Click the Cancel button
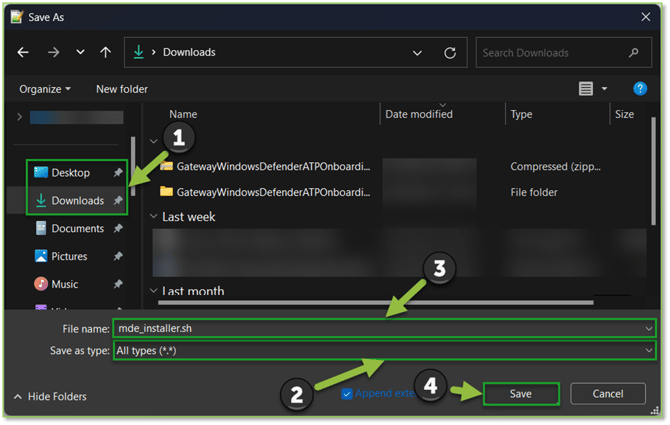This screenshot has width=670, height=425. [x=607, y=394]
